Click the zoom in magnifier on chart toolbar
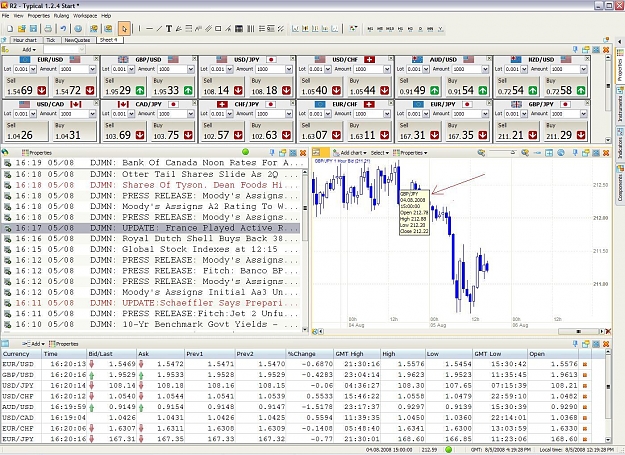The height and width of the screenshot is (455, 625). pos(525,153)
